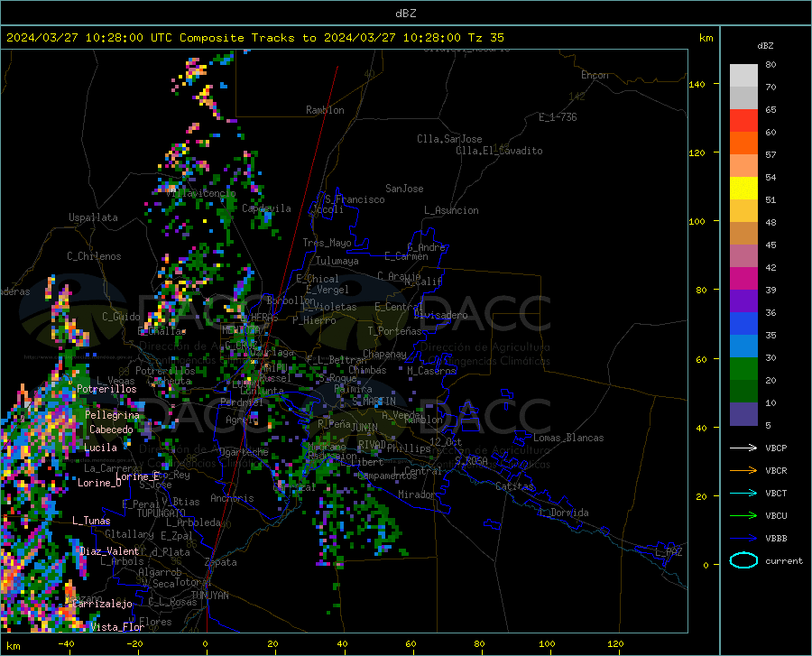Viewport: 812px width, 656px height.
Task: Select the light gray 70 dBZ swatch
Action: coord(743,76)
